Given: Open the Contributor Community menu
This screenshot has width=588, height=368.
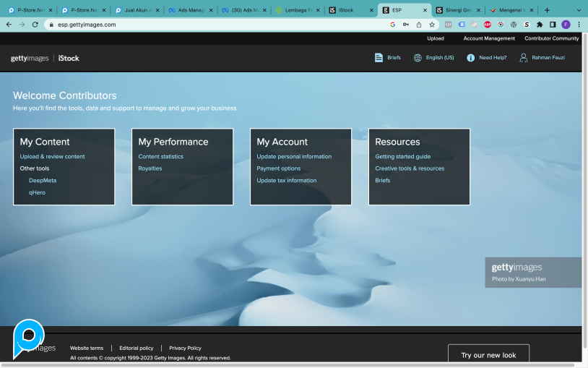Looking at the screenshot, I should [x=551, y=38].
